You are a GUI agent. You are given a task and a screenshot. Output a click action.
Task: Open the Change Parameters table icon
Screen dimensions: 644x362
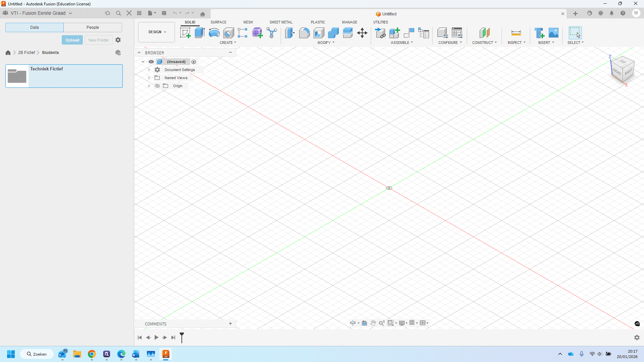pyautogui.click(x=457, y=33)
